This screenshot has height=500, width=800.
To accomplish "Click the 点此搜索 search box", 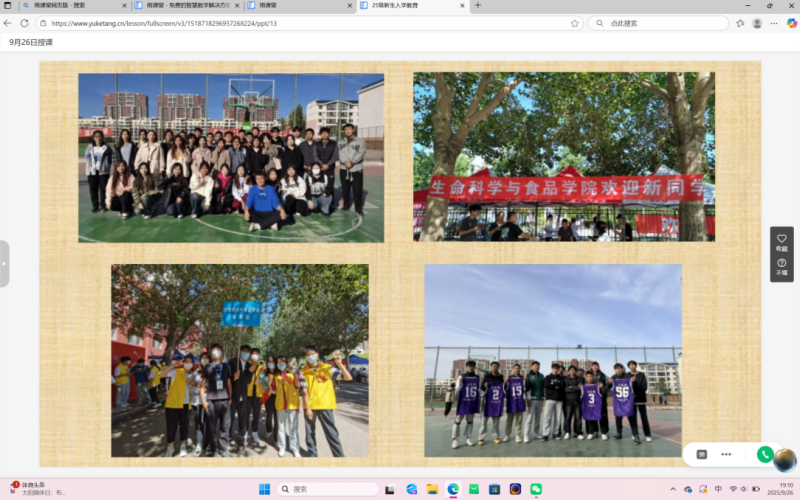I will 660,23.
